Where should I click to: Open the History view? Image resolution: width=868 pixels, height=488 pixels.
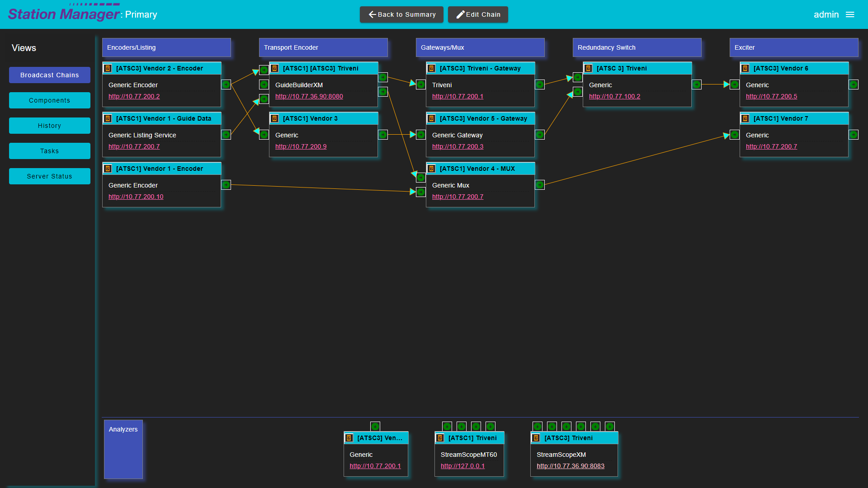[50, 126]
